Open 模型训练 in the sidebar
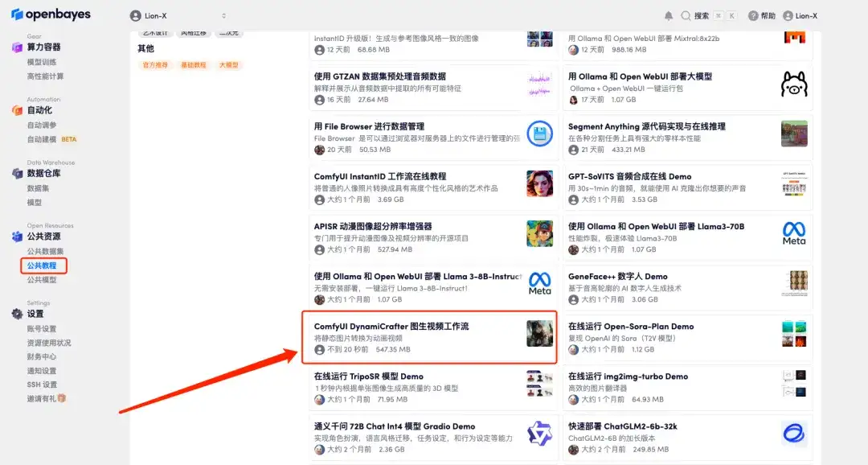The image size is (868, 465). [42, 62]
